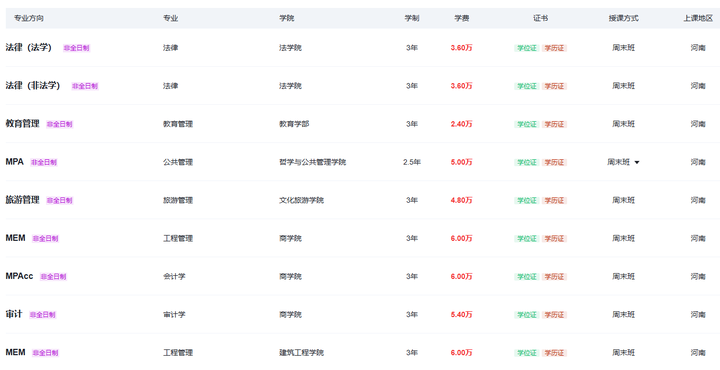The width and height of the screenshot is (720, 370).
Task: Click the 非全日制 tag beside 法律（法学）
Action: click(x=76, y=48)
